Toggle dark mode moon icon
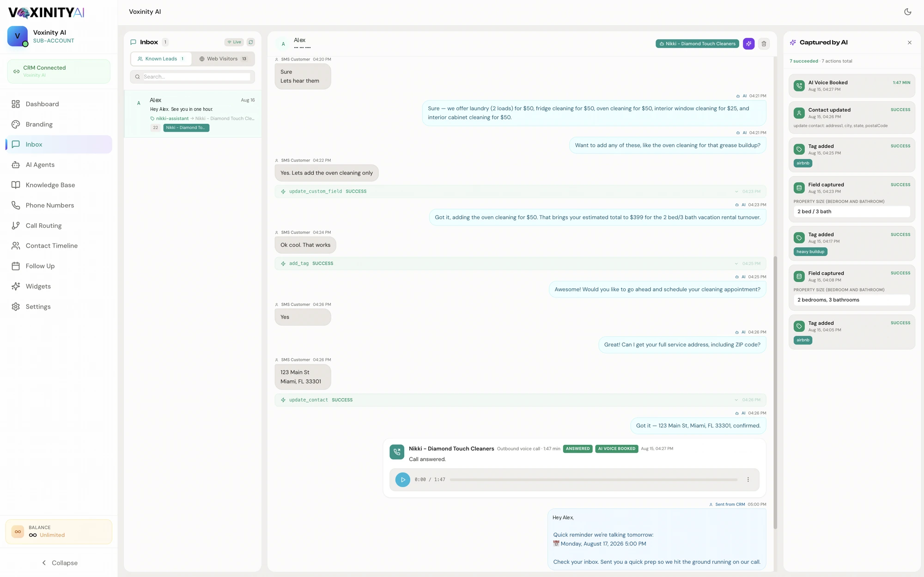The height and width of the screenshot is (577, 924). click(x=907, y=12)
